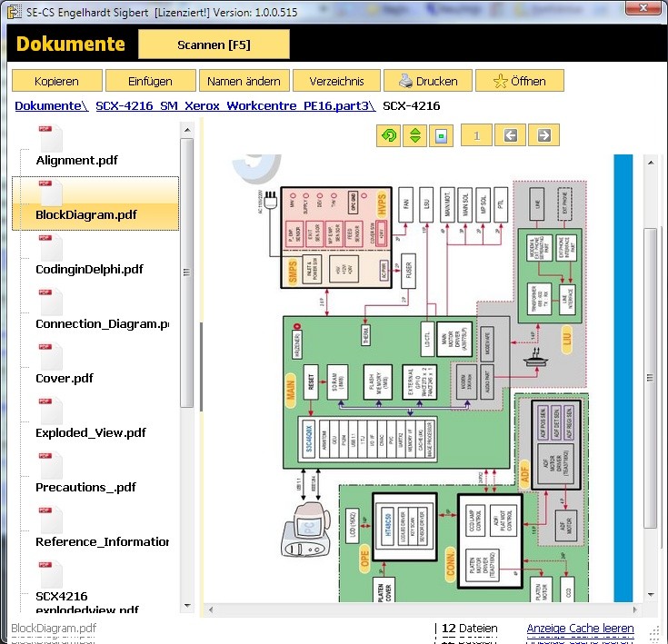Click the fit-page view icon
This screenshot has width=668, height=644.
pyautogui.click(x=440, y=136)
